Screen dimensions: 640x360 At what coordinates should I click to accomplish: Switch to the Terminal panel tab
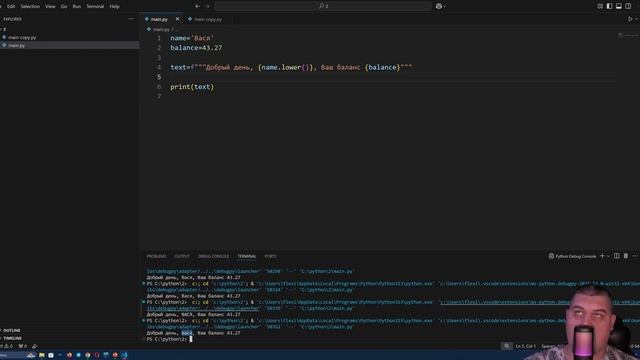click(x=247, y=256)
